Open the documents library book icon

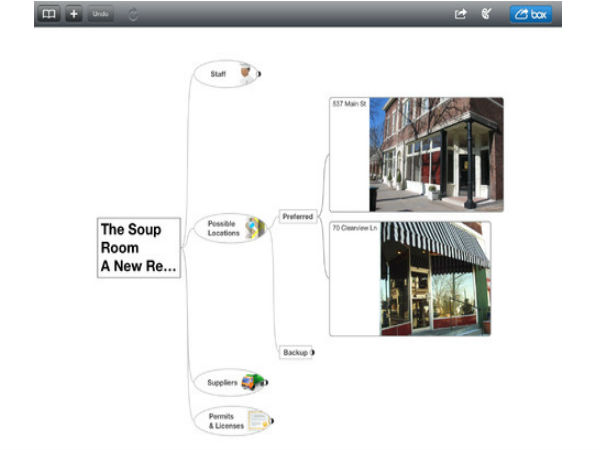point(49,15)
